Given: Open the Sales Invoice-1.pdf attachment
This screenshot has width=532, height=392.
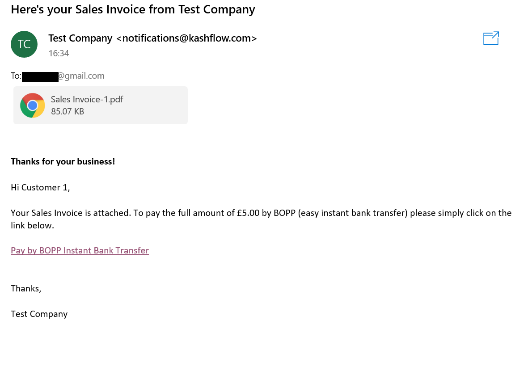Looking at the screenshot, I should tap(101, 105).
